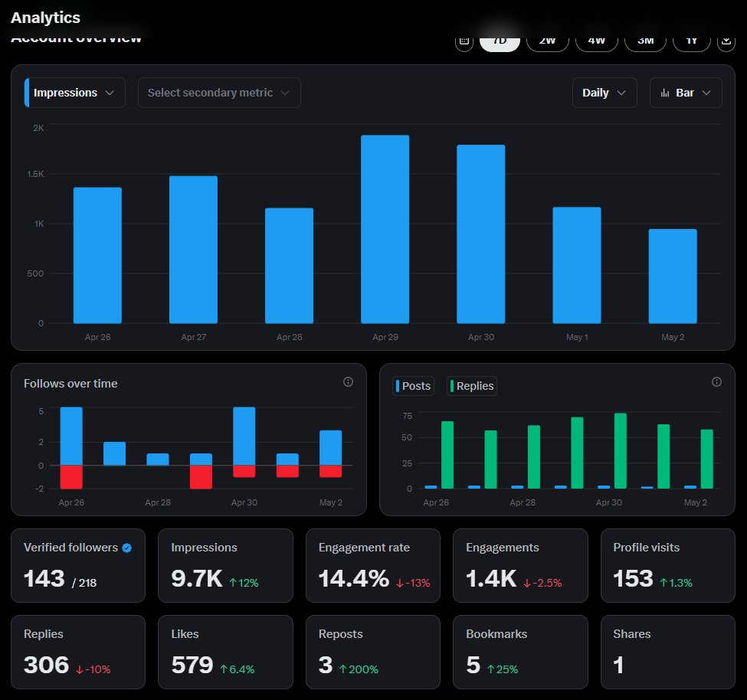This screenshot has height=700, width=747.
Task: Open the Select secondary metric dropdown
Action: 219,93
